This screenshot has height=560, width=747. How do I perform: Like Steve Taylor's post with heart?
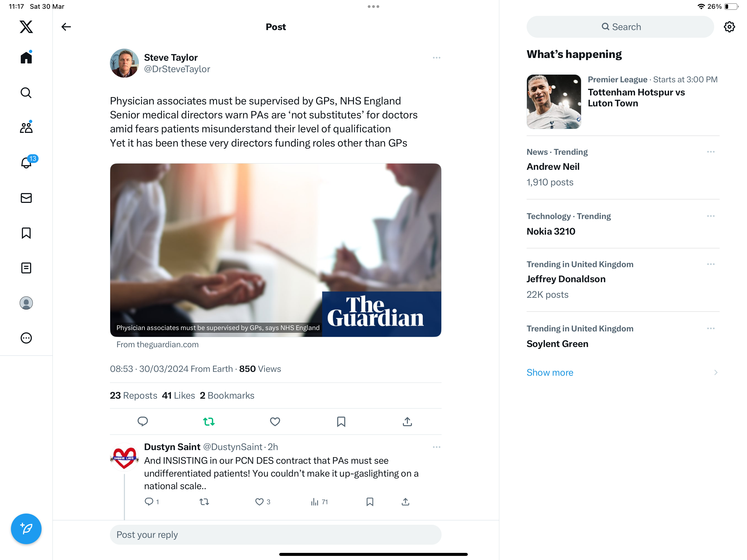pyautogui.click(x=275, y=422)
